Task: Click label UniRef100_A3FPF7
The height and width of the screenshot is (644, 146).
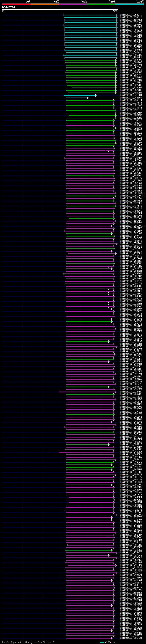Action: (x=131, y=27)
